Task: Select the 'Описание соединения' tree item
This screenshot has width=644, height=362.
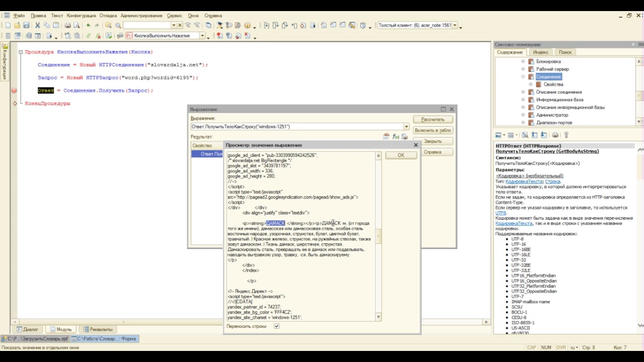Action: click(558, 92)
